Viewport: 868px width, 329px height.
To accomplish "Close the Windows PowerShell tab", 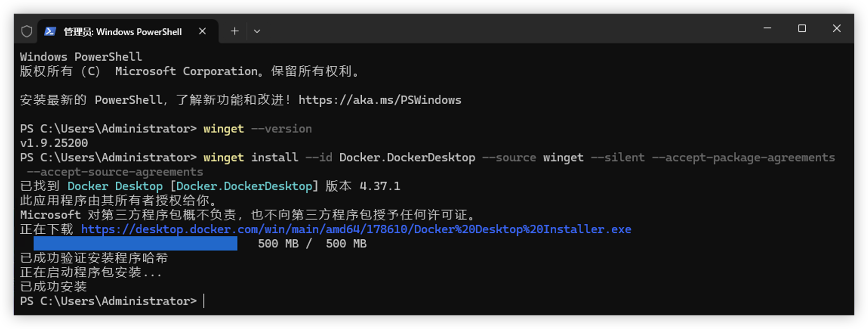I will 202,31.
